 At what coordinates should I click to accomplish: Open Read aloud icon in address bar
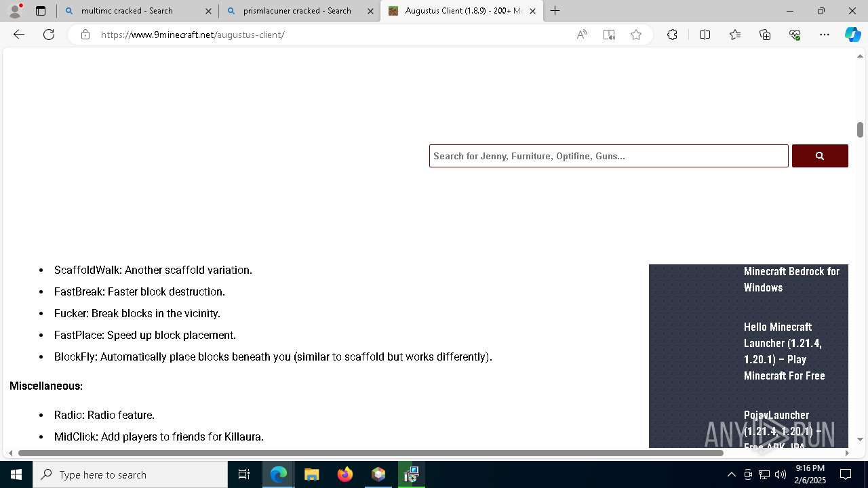pos(582,35)
